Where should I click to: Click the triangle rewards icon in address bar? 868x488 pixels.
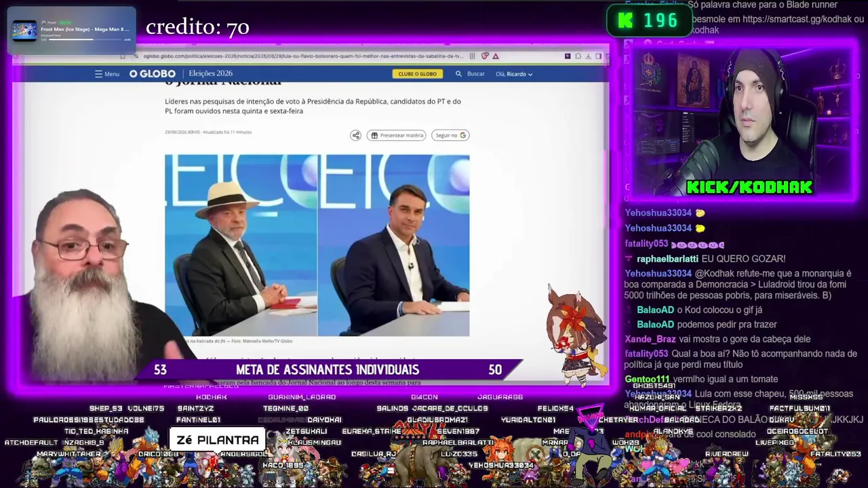(x=496, y=56)
